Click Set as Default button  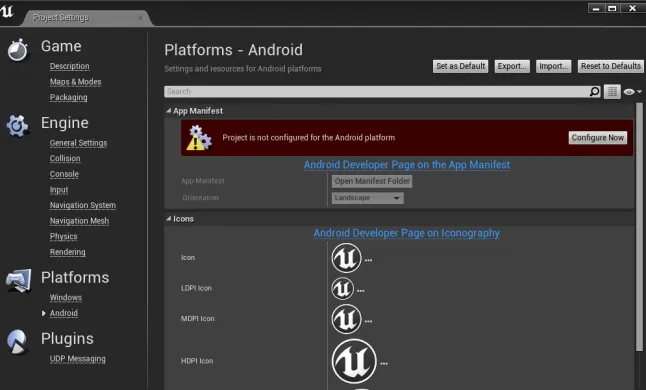pyautogui.click(x=460, y=66)
